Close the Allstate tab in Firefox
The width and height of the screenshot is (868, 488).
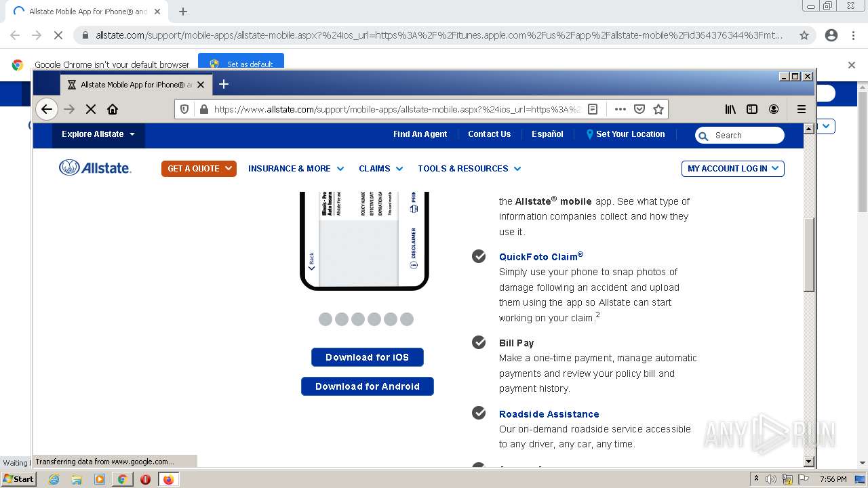(x=201, y=85)
